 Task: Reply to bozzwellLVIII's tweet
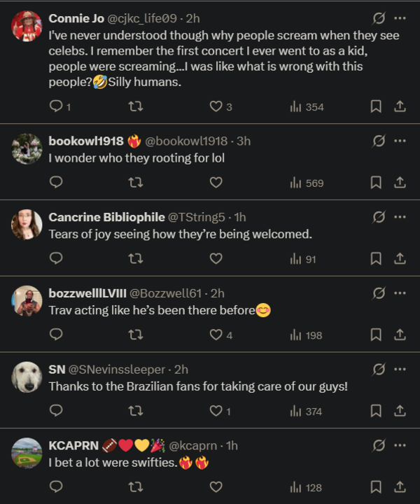(57, 335)
